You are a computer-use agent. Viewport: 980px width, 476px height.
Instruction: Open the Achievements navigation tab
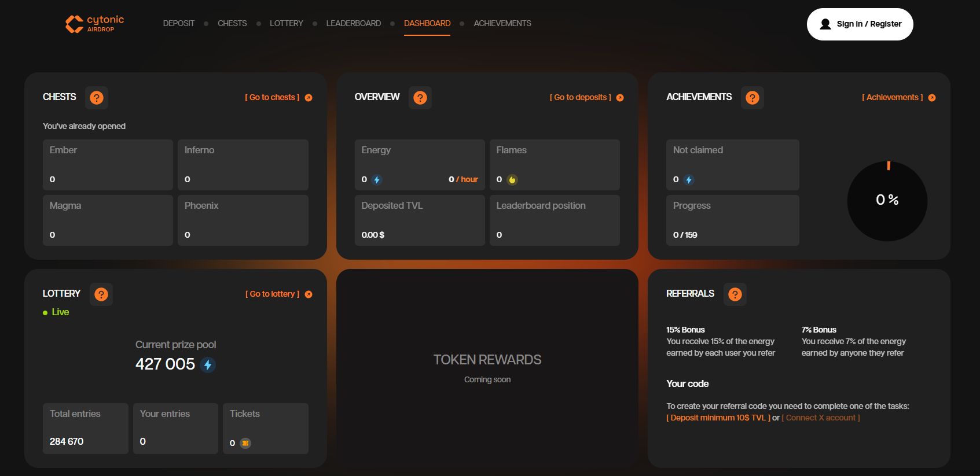coord(502,24)
